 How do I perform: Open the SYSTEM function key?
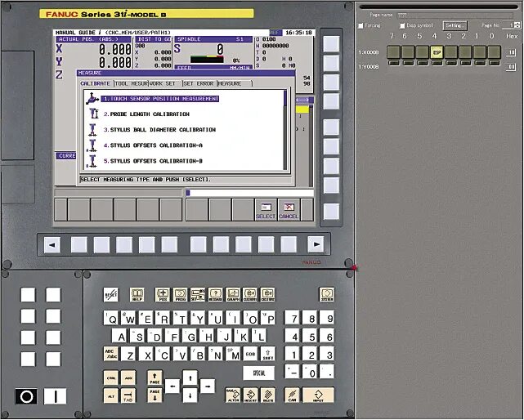pos(327,295)
